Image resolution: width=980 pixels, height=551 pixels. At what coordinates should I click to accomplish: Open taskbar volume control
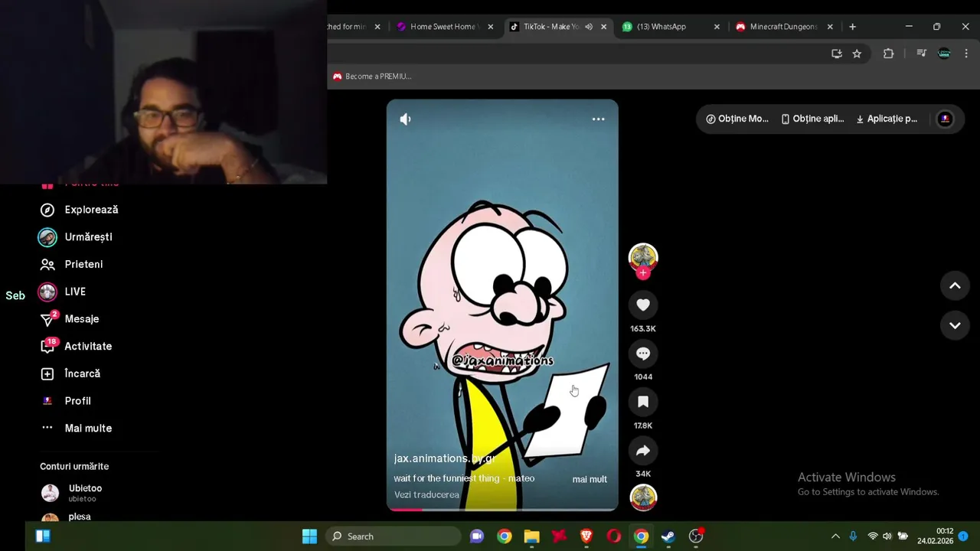point(887,536)
